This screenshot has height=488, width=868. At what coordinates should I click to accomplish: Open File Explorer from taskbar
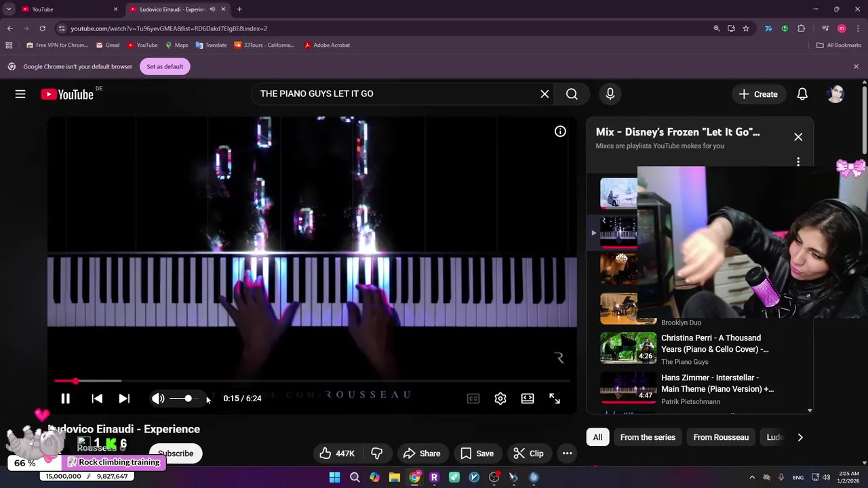tap(394, 477)
